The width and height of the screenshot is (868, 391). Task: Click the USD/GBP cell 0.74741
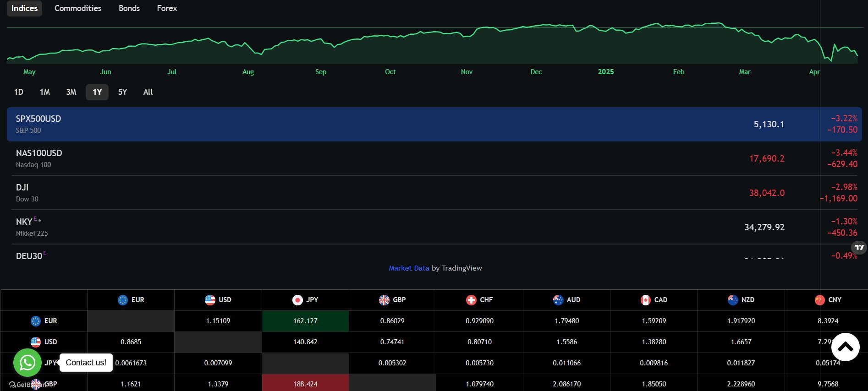point(392,342)
